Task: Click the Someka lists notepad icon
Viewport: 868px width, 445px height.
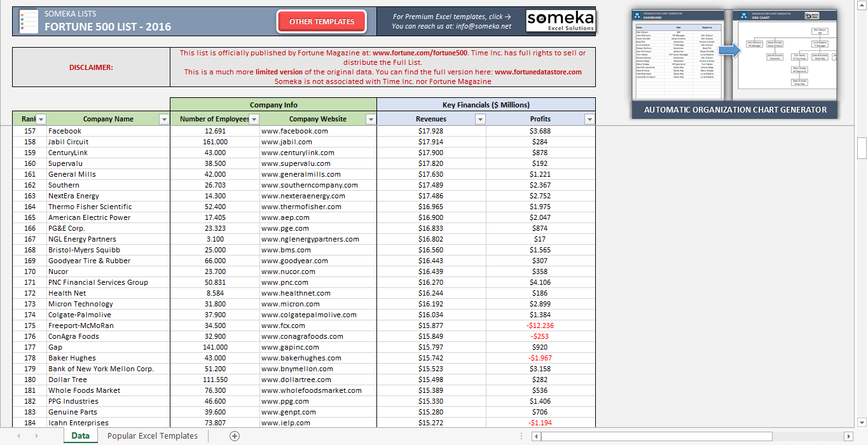Action: pyautogui.click(x=28, y=22)
